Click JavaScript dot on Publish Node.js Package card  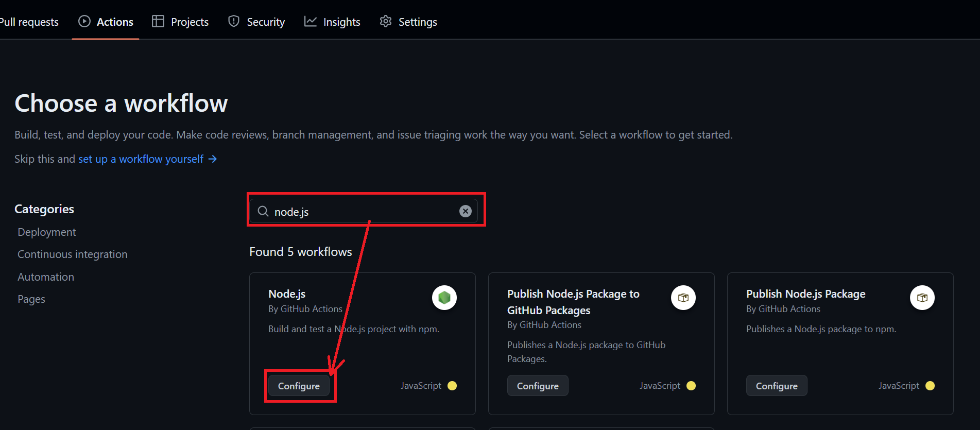click(x=930, y=386)
